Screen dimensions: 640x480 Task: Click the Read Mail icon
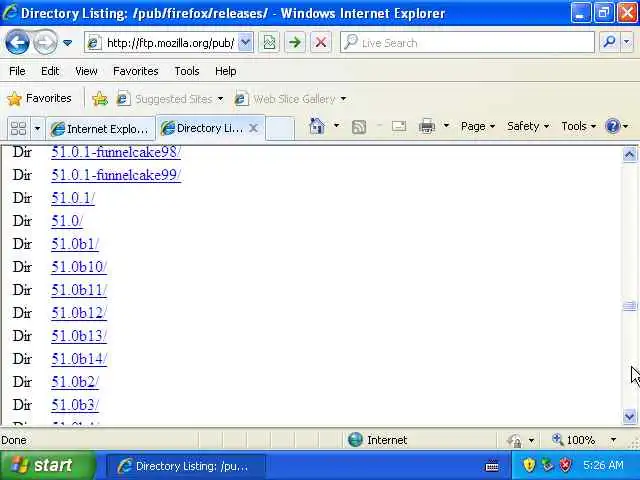tap(399, 126)
